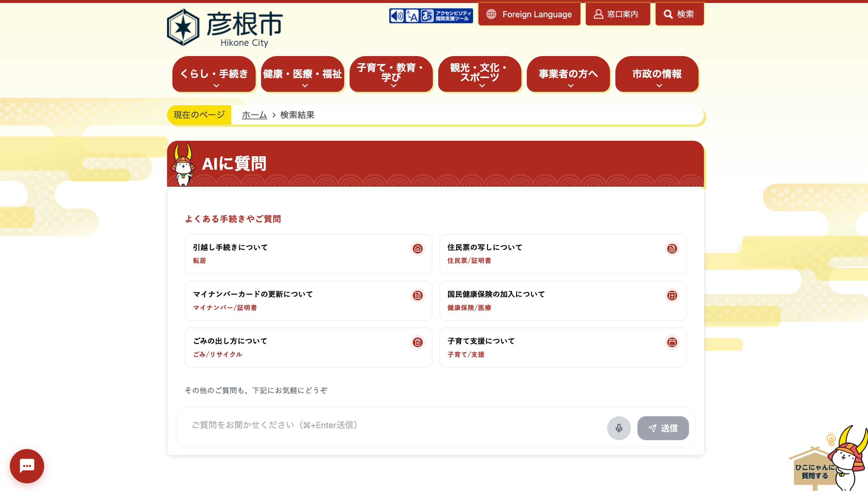Viewport: 868px width, 492px height.
Task: Open the 健康・医療・福祉 navigation menu
Action: [x=302, y=74]
